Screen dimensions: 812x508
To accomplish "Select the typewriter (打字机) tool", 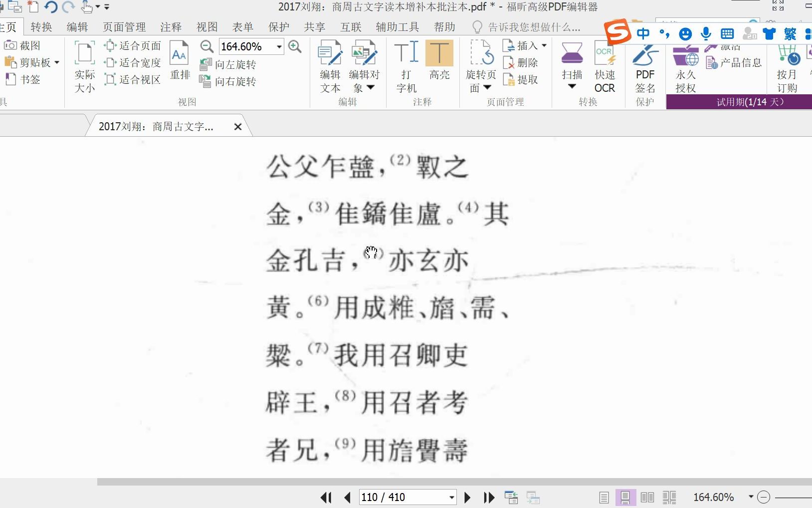I will (x=406, y=67).
